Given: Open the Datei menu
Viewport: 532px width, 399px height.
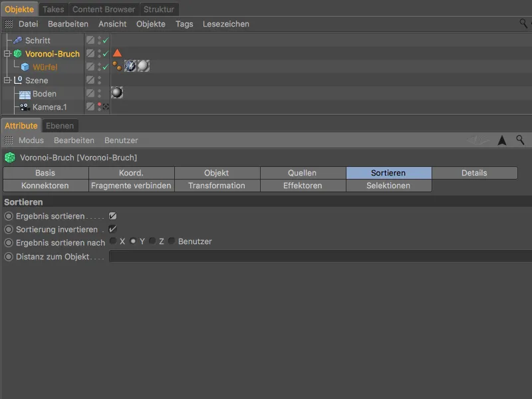Looking at the screenshot, I should click(x=28, y=24).
